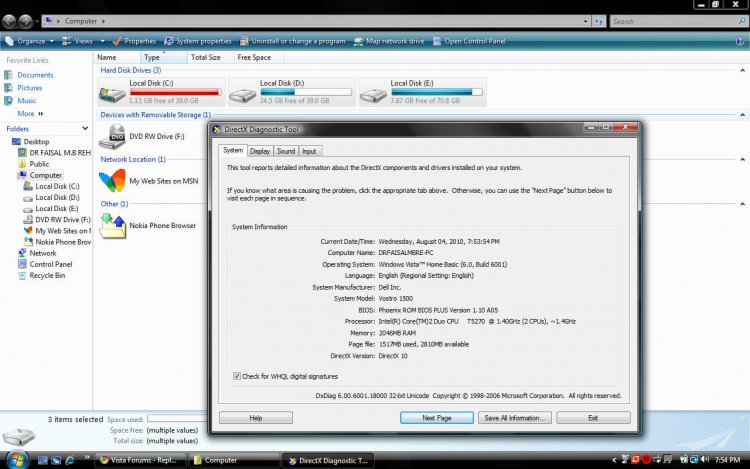Collapse the Hard Disk Drives group
The height and width of the screenshot is (469, 750).
(742, 70)
